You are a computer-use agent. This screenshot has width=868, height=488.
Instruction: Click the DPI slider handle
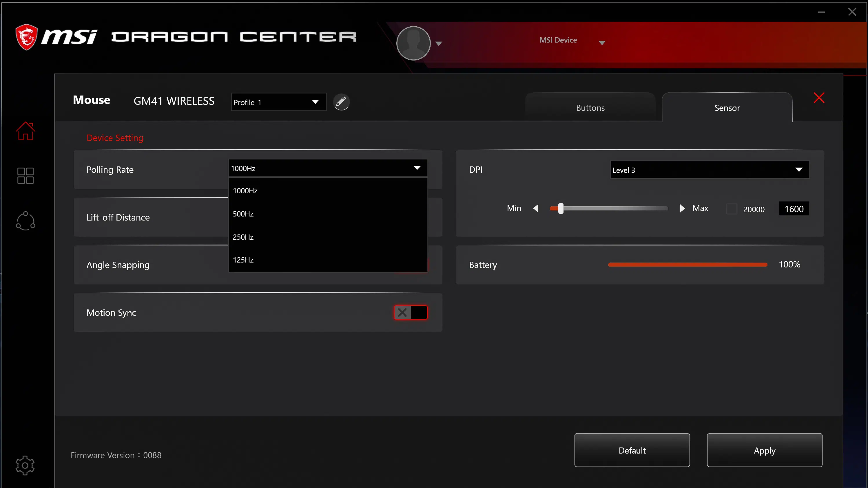pyautogui.click(x=561, y=208)
